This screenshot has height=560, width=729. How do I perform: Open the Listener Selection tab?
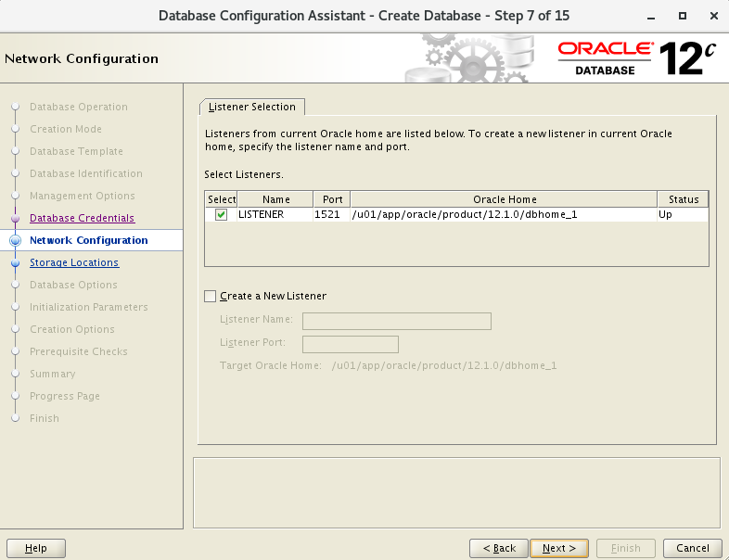[x=252, y=107]
